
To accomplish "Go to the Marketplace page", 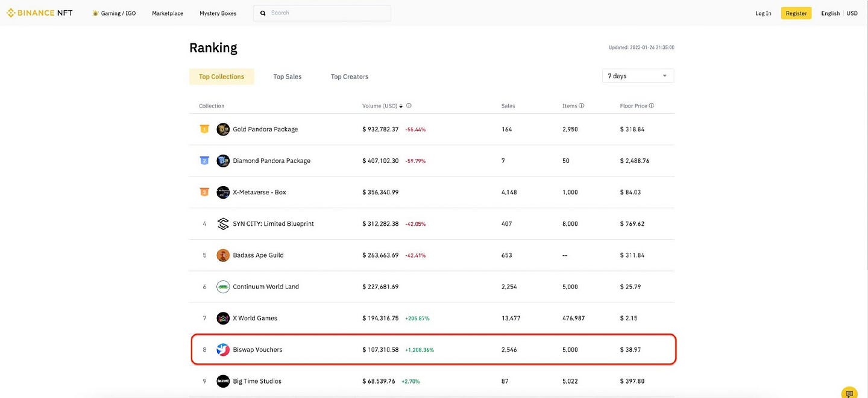I will click(x=168, y=13).
